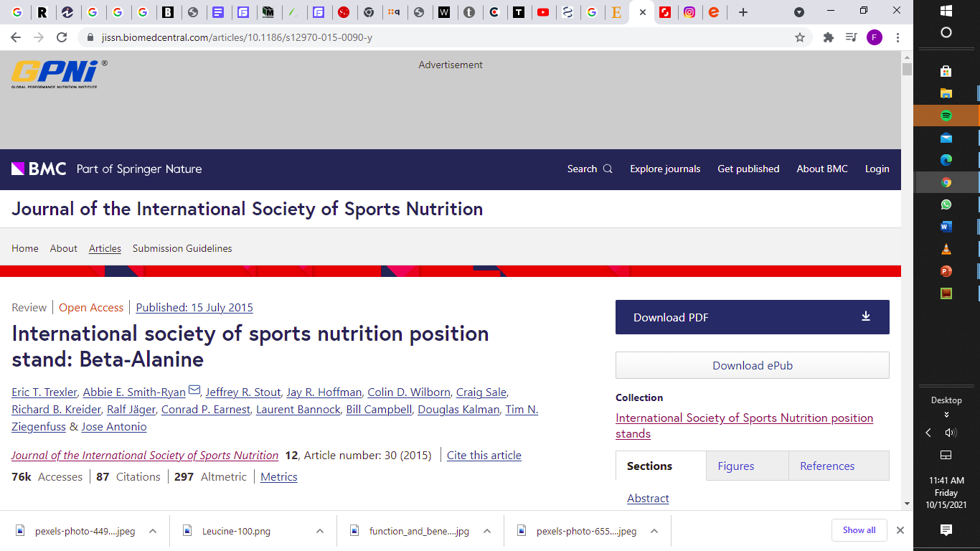Click the browser reload button

pos(62,37)
